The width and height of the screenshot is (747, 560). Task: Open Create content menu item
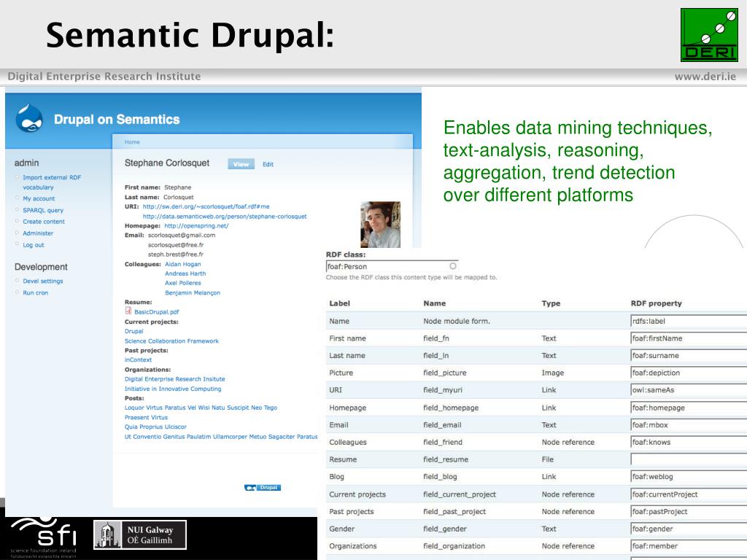tap(43, 222)
